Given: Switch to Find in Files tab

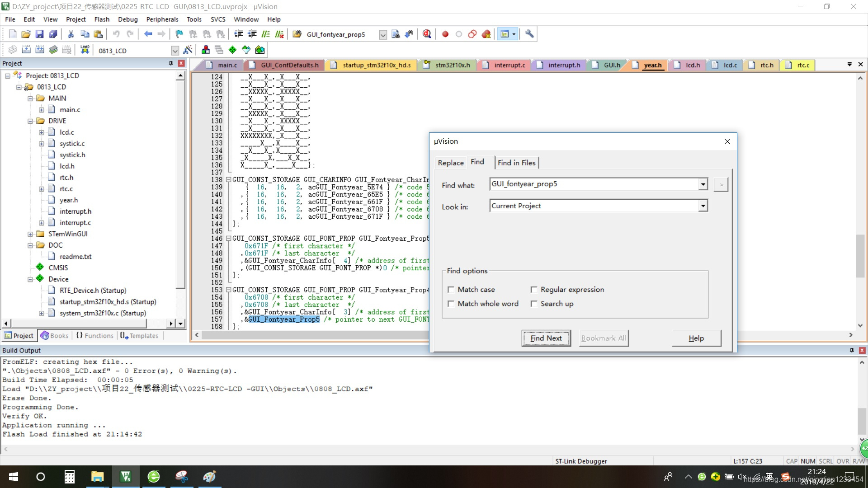Looking at the screenshot, I should tap(517, 163).
